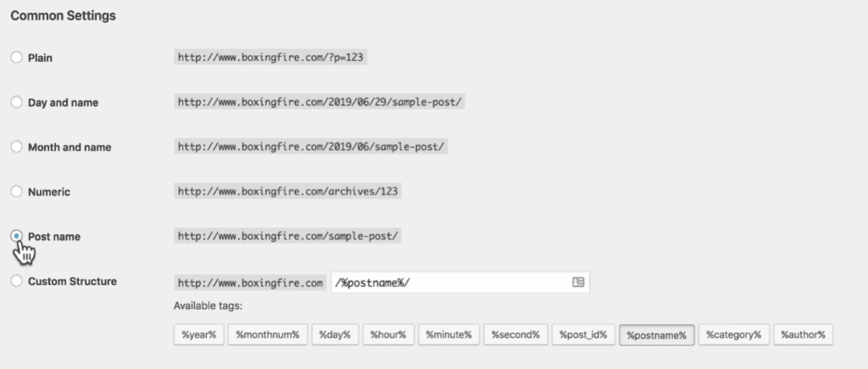
Task: Click the %day% tag button
Action: click(x=335, y=335)
